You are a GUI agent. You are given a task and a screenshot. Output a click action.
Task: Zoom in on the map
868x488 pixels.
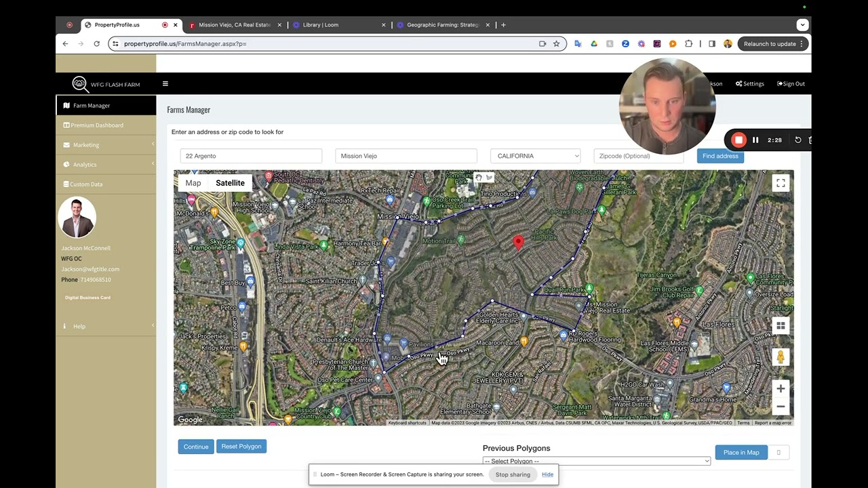point(781,388)
